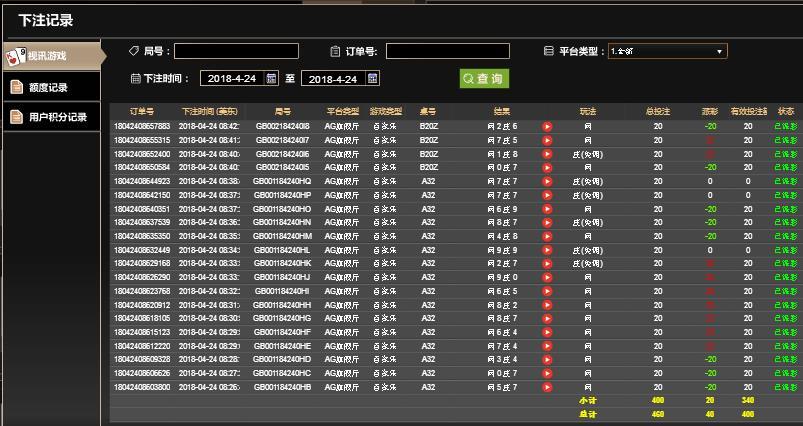Focus the 订单号 input field
This screenshot has height=426, width=803.
coord(448,51)
